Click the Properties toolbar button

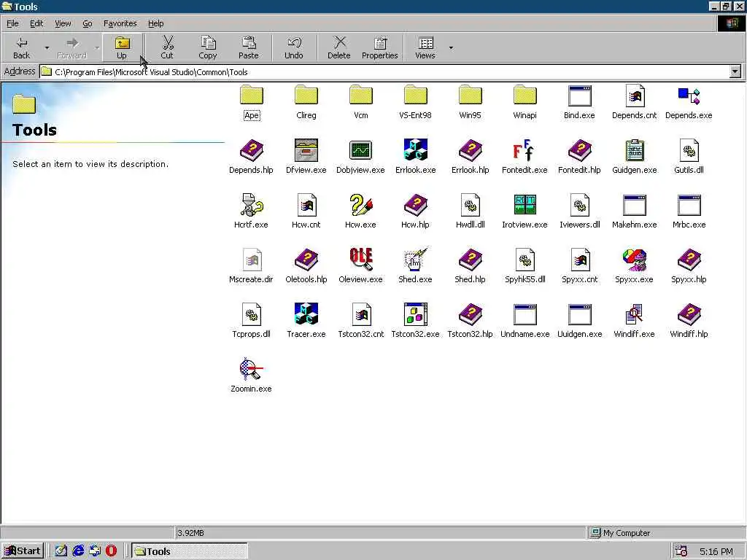click(x=379, y=47)
